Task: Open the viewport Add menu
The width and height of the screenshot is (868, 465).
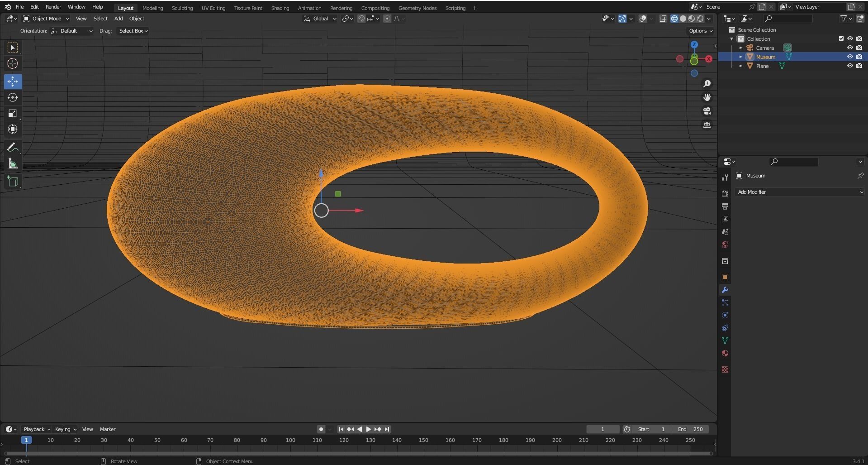Action: click(119, 19)
